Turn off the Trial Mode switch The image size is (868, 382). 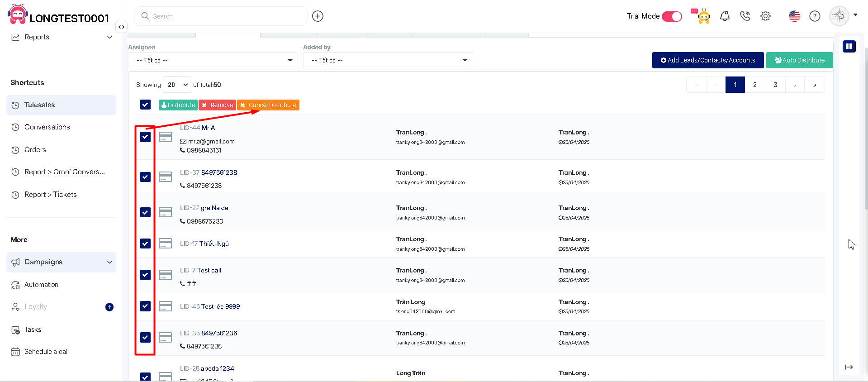(672, 16)
